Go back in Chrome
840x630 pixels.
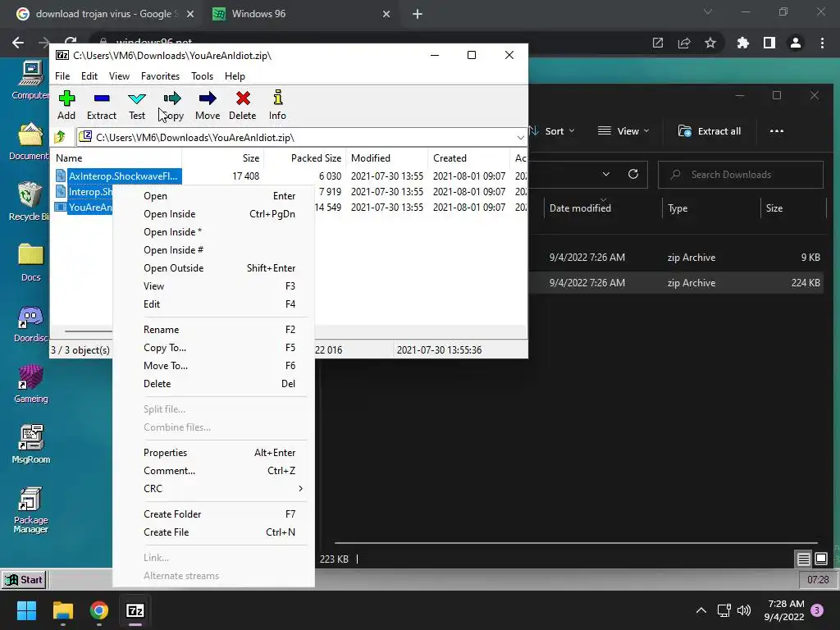[x=18, y=43]
